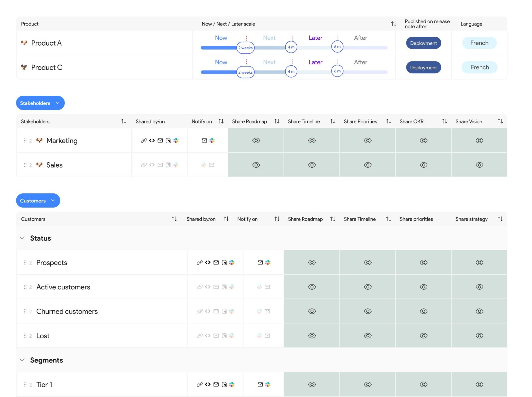The width and height of the screenshot is (532, 397).
Task: Click the dimmed link icon in Sales row
Action: click(x=144, y=165)
